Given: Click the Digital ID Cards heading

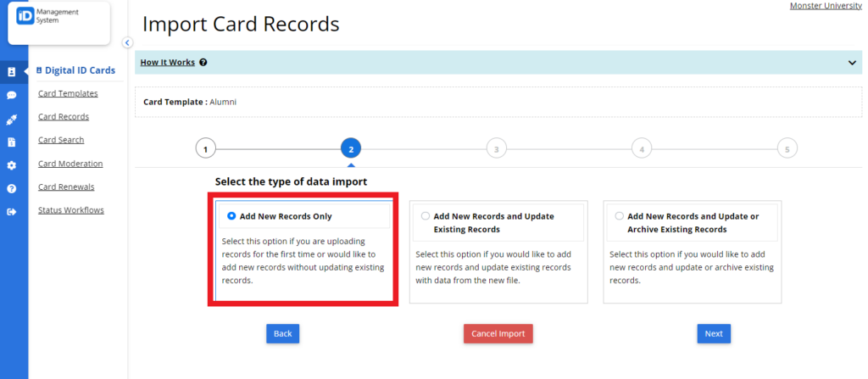Looking at the screenshot, I should coord(75,70).
